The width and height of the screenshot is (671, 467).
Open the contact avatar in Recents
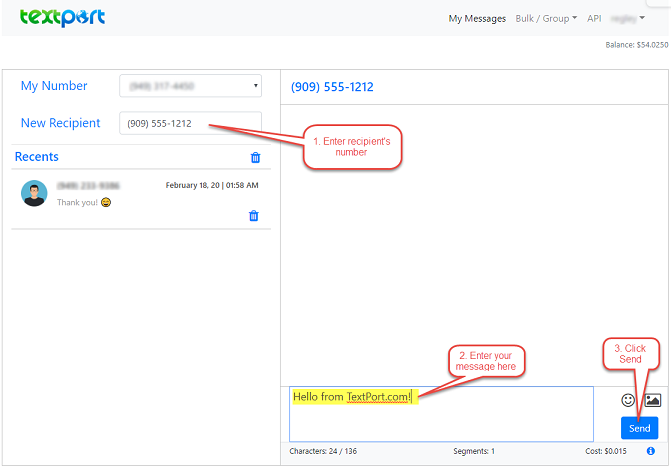click(34, 193)
